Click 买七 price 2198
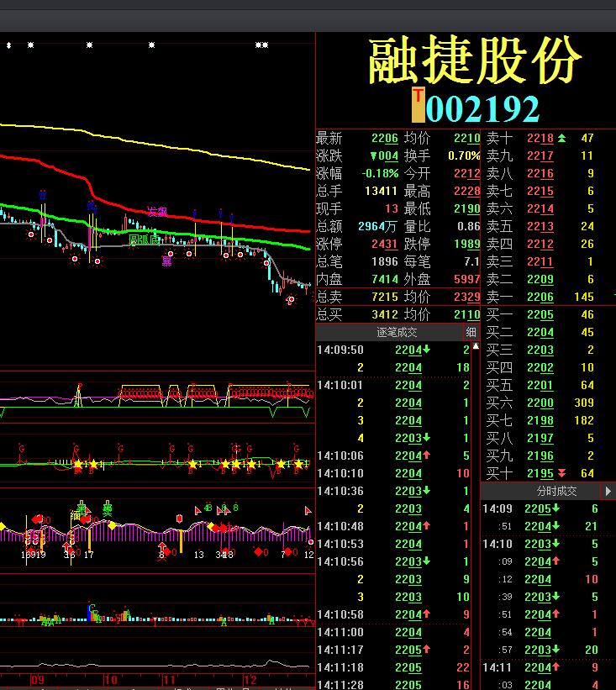Image resolution: width=616 pixels, height=690 pixels. pos(540,420)
